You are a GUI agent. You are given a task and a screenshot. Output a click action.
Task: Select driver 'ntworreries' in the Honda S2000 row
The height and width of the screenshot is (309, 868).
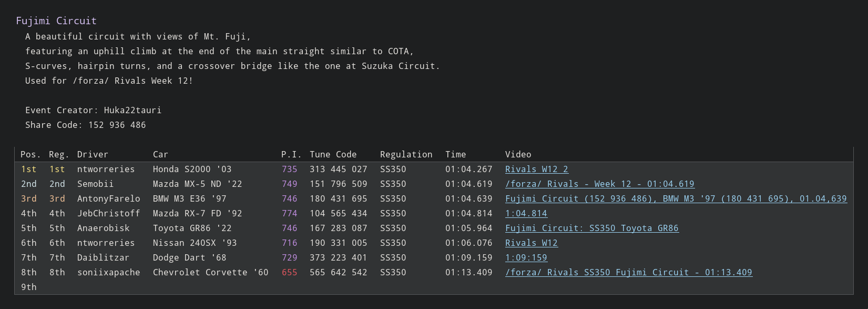[x=106, y=169]
